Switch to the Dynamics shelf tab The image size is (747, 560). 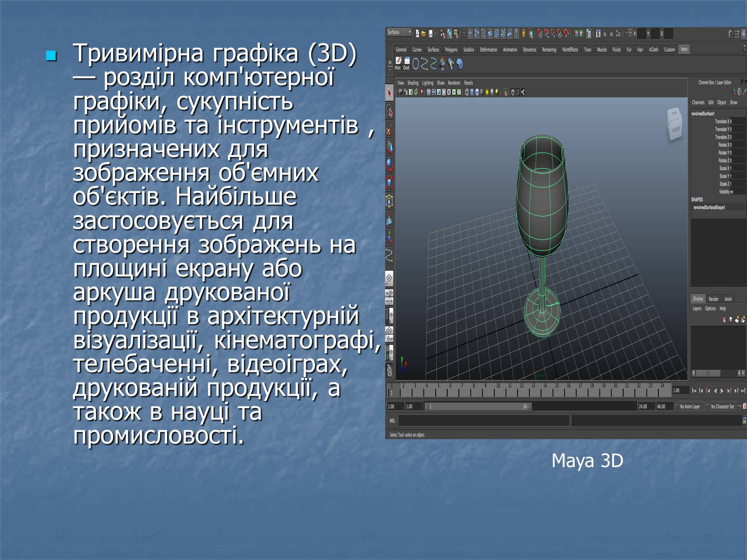click(529, 49)
